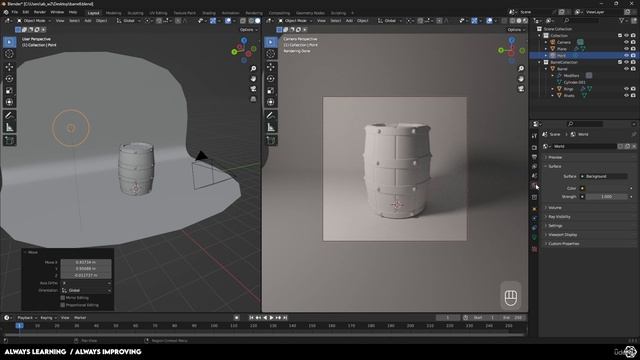Click the pan hand icon in left viewport

(253, 78)
